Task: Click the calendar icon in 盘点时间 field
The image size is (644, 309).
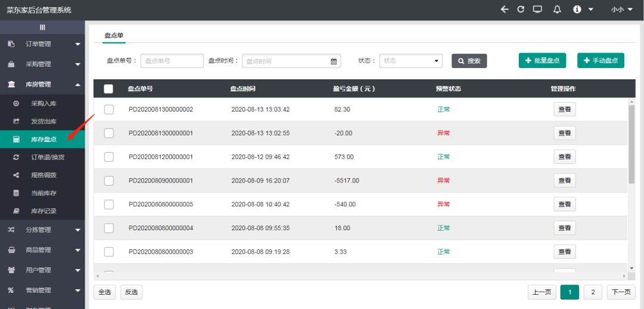Action: tap(334, 61)
